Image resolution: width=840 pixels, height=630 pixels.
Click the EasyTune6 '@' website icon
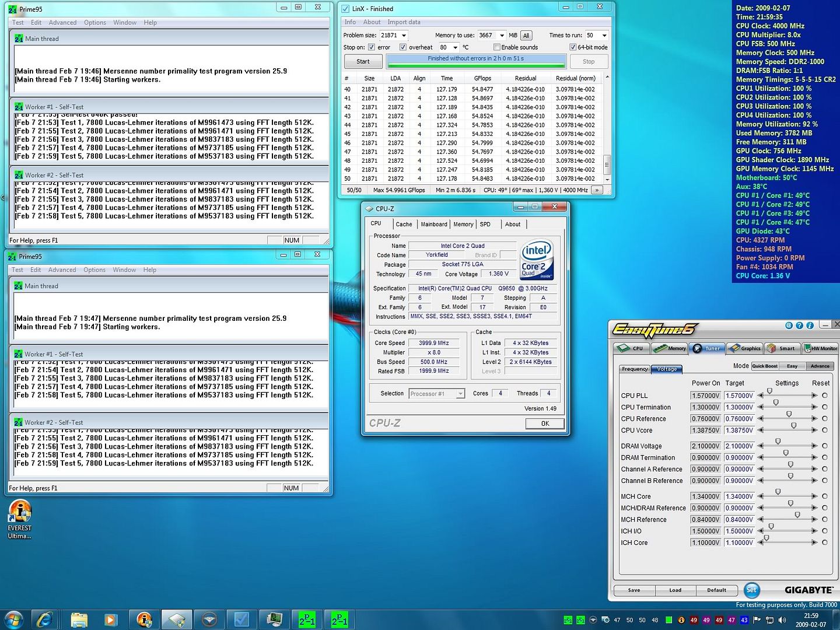(789, 325)
